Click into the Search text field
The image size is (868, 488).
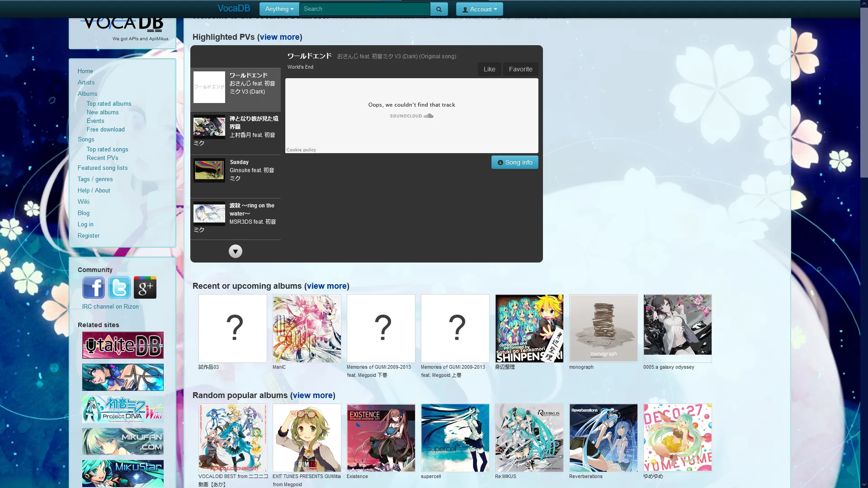click(x=364, y=9)
